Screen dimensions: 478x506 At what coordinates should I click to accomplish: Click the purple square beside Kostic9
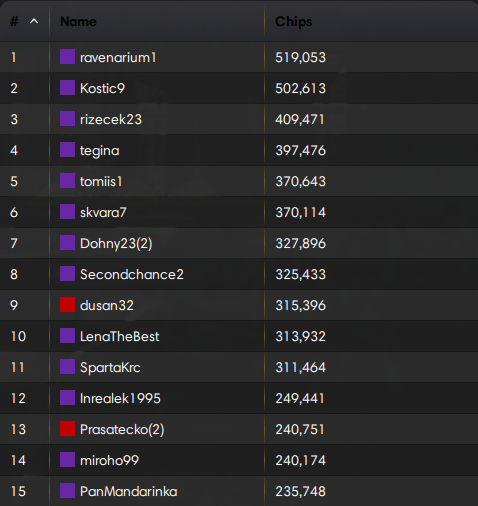tap(67, 88)
